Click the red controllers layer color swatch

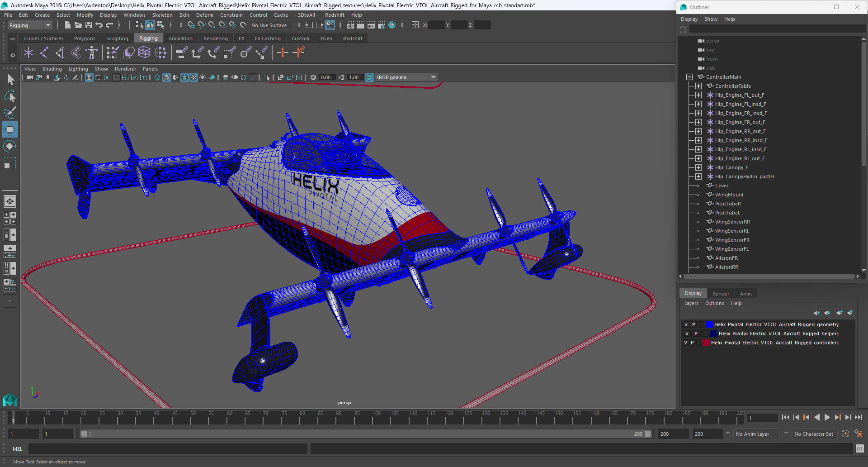[706, 343]
